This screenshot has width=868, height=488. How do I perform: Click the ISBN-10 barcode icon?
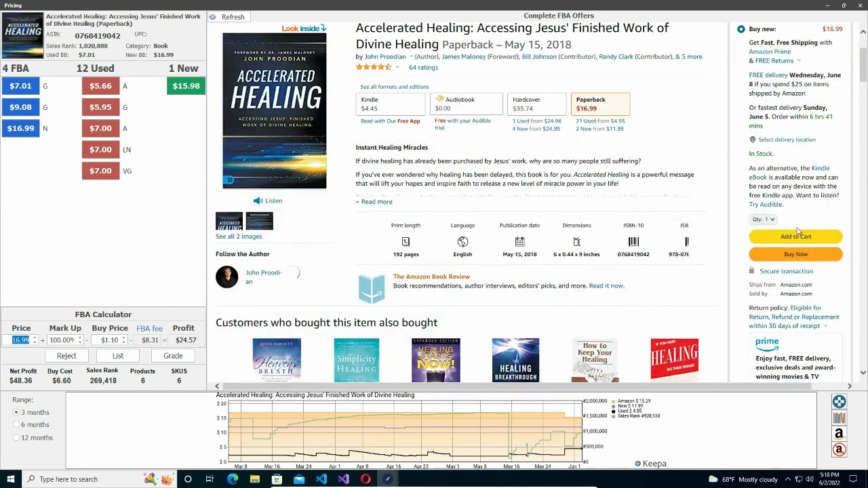(x=633, y=241)
